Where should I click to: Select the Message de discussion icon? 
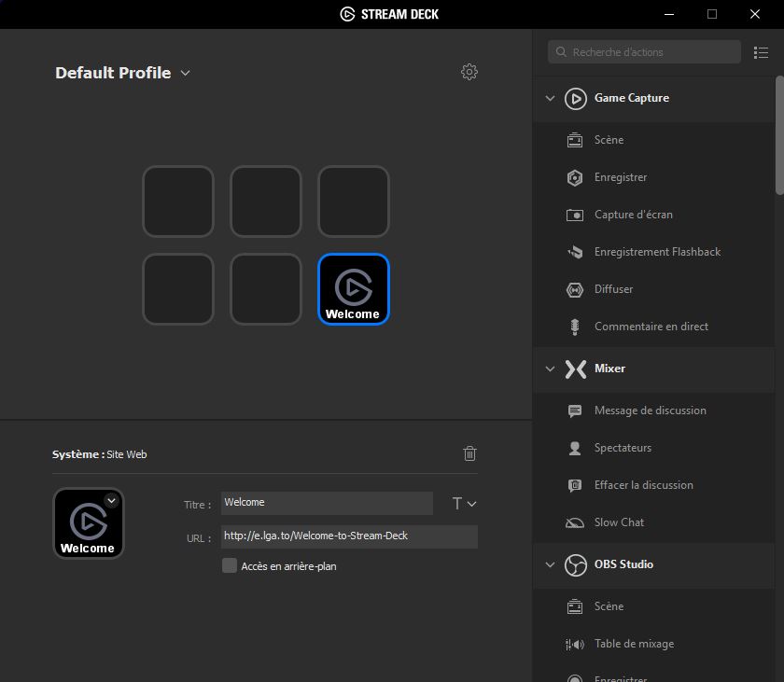[575, 411]
